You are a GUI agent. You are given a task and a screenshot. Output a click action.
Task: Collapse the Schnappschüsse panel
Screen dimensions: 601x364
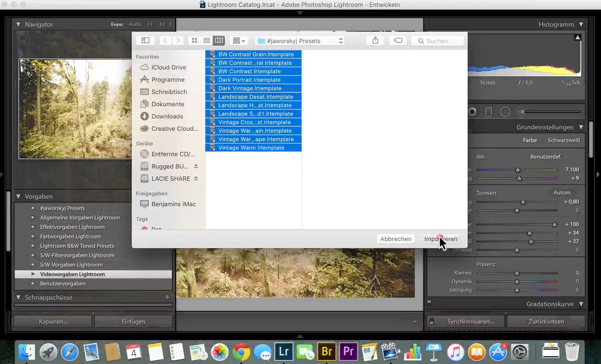18,297
